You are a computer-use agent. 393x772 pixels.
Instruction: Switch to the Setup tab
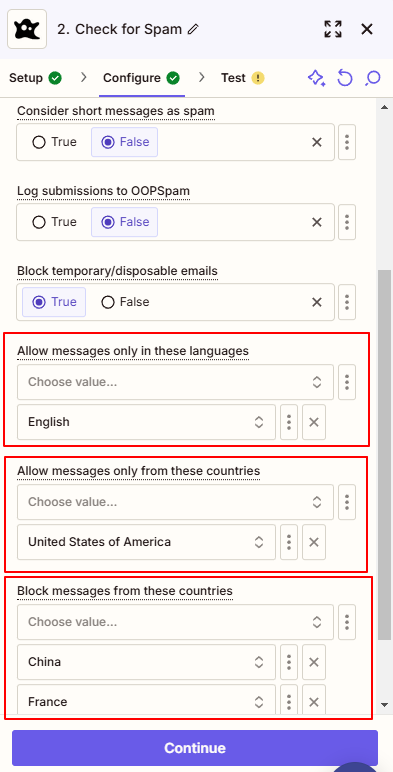(x=35, y=78)
